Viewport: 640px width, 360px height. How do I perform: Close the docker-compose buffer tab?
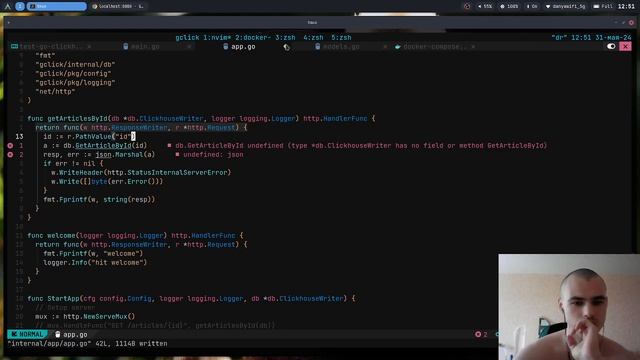[x=473, y=47]
